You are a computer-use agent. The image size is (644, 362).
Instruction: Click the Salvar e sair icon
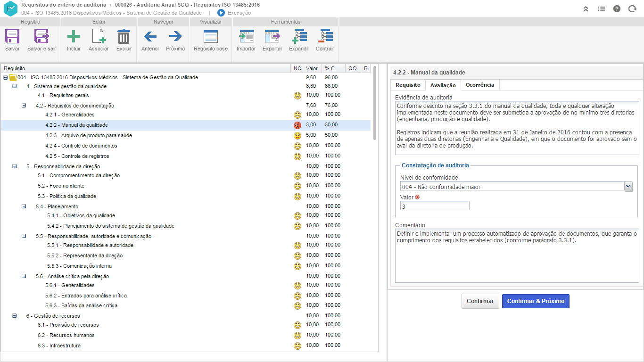[x=41, y=37]
